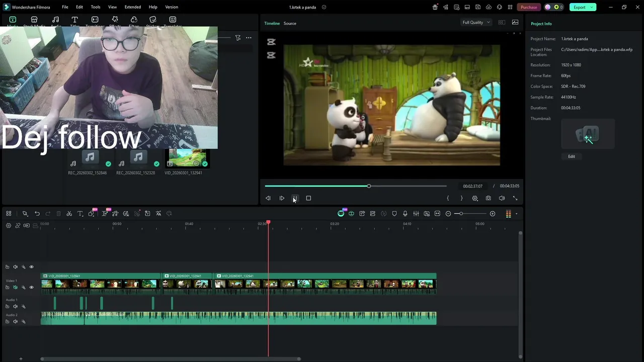Click the preview render settings icon
The height and width of the screenshot is (362, 644).
[475, 198]
